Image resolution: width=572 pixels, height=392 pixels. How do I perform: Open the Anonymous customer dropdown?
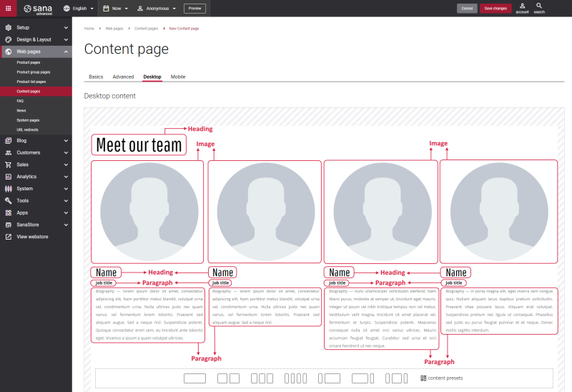coord(157,9)
